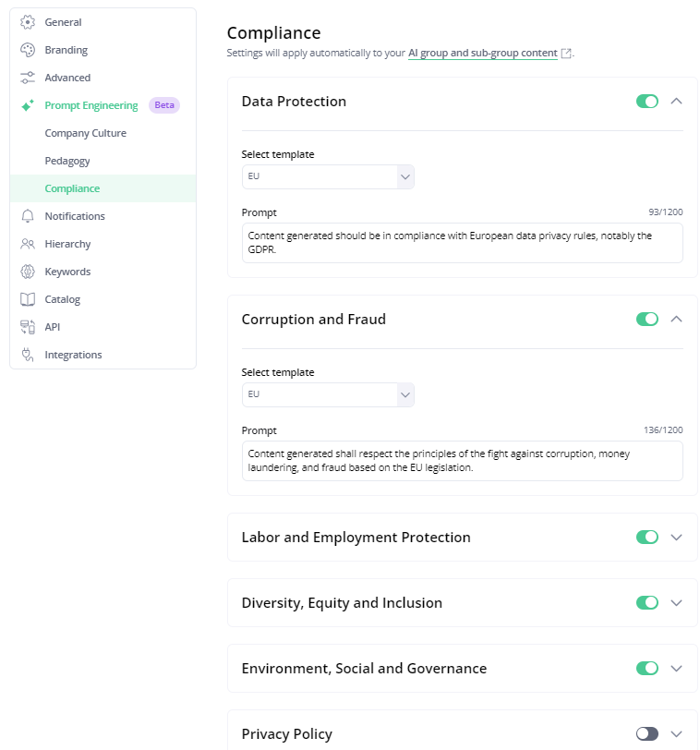Open the AI group and sub-group content link
The image size is (700, 750).
point(482,53)
